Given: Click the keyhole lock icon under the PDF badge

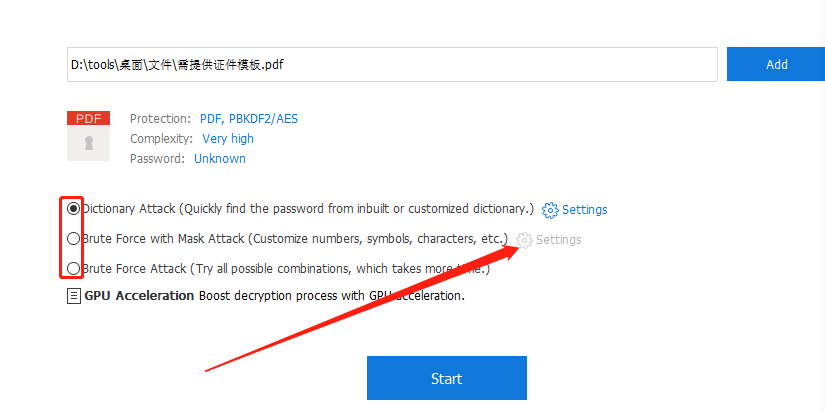Looking at the screenshot, I should (88, 144).
